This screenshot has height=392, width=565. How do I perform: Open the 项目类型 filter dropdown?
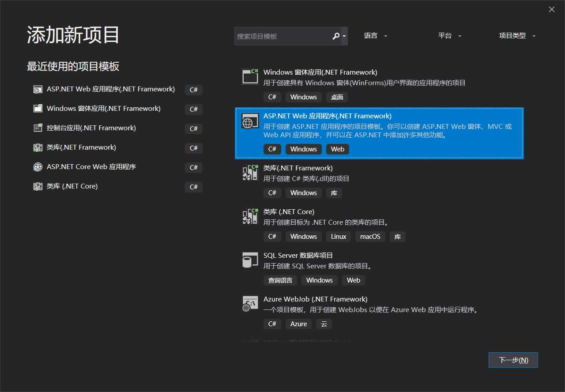(517, 36)
